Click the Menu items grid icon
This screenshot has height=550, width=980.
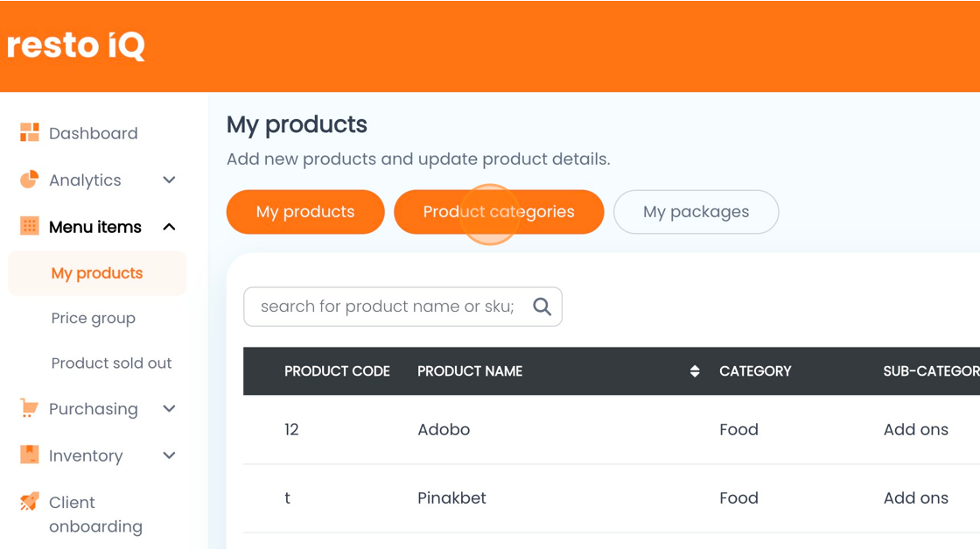[30, 226]
